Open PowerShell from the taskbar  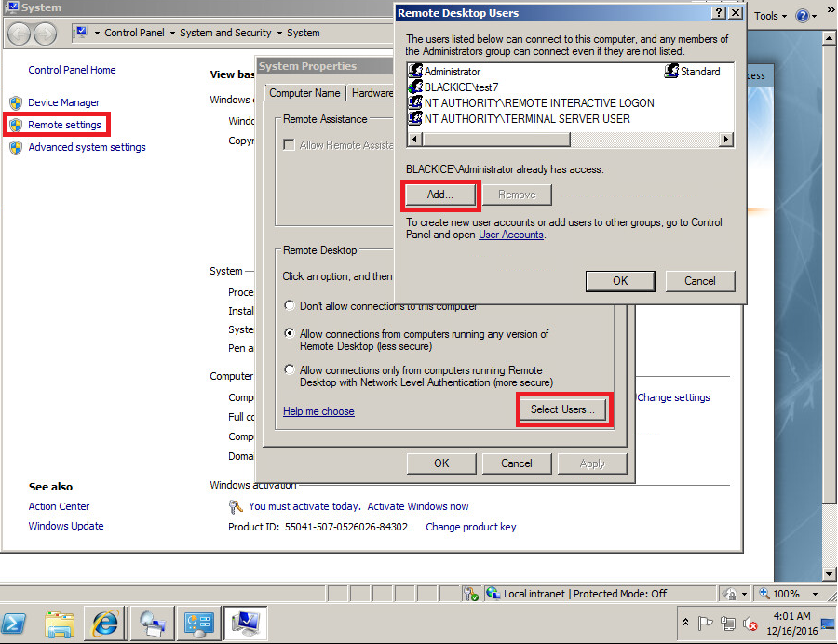pyautogui.click(x=17, y=623)
